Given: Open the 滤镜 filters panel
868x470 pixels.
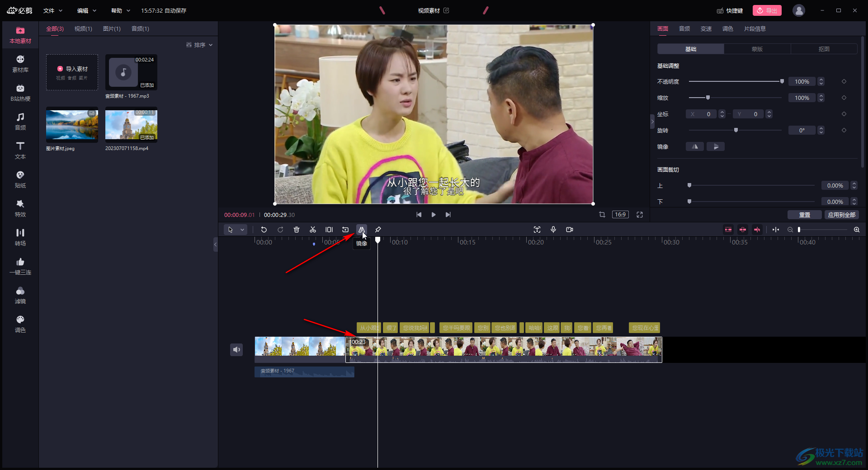Looking at the screenshot, I should [x=20, y=296].
